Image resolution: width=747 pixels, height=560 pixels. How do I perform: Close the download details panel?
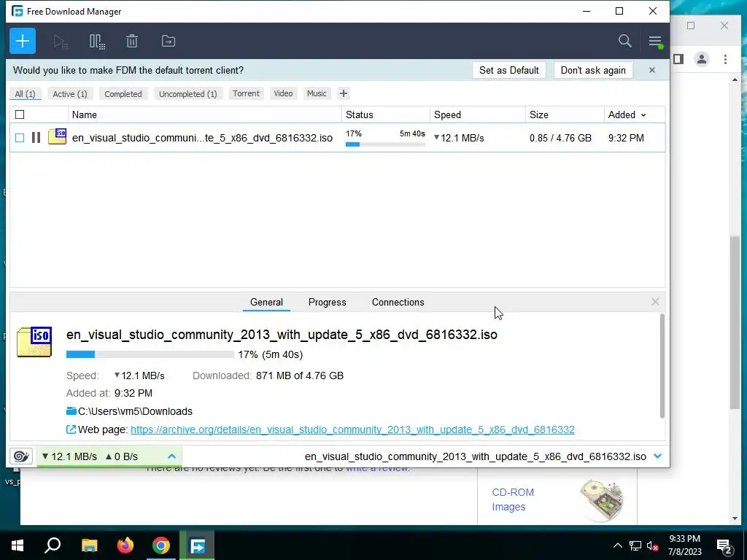coord(655,302)
